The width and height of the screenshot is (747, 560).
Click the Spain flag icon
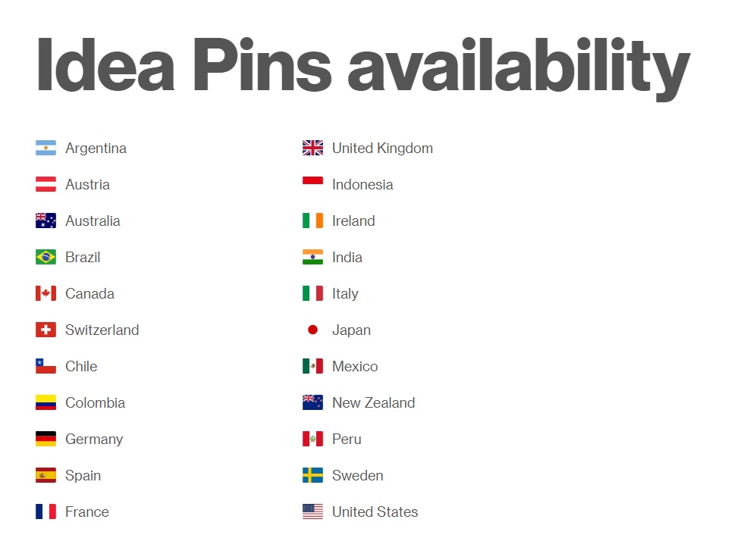(46, 476)
